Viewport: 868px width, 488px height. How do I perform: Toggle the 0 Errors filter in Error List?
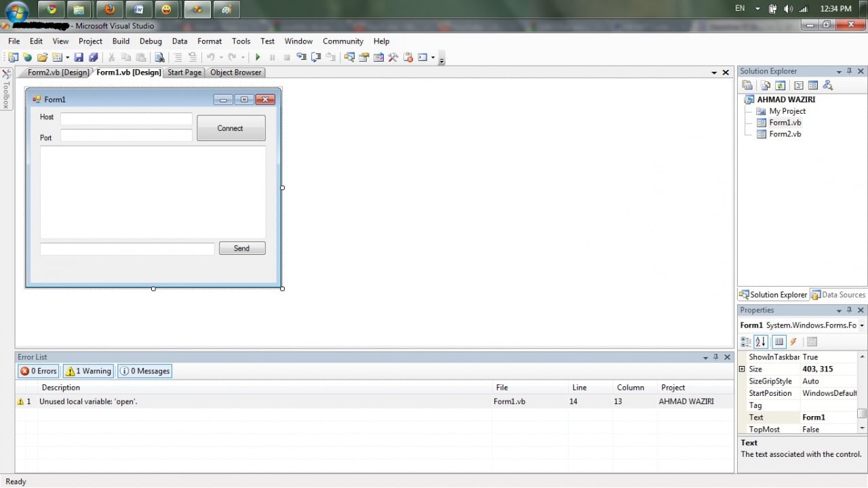point(38,371)
